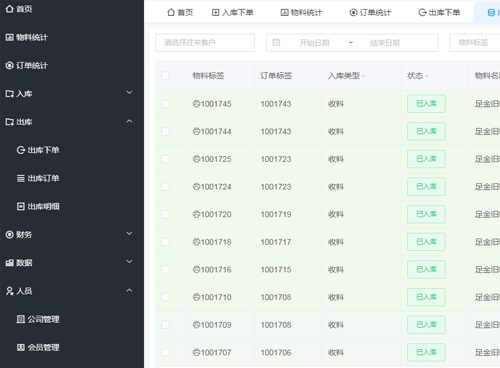Click the print icon beside 1001720
This screenshot has width=500, height=368.
[x=196, y=214]
